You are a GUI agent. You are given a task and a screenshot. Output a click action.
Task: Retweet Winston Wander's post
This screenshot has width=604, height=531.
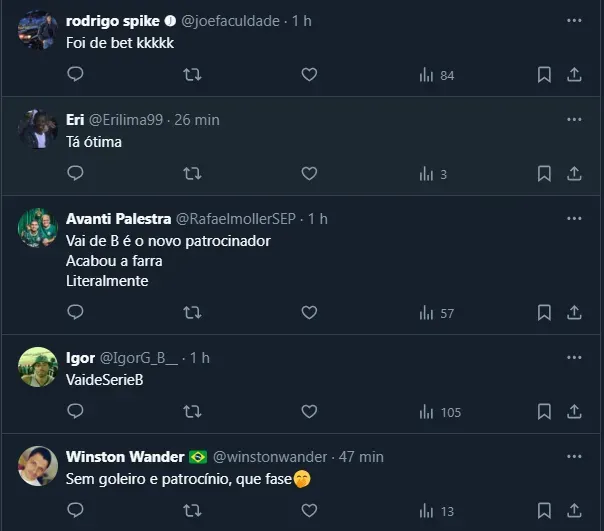click(192, 511)
